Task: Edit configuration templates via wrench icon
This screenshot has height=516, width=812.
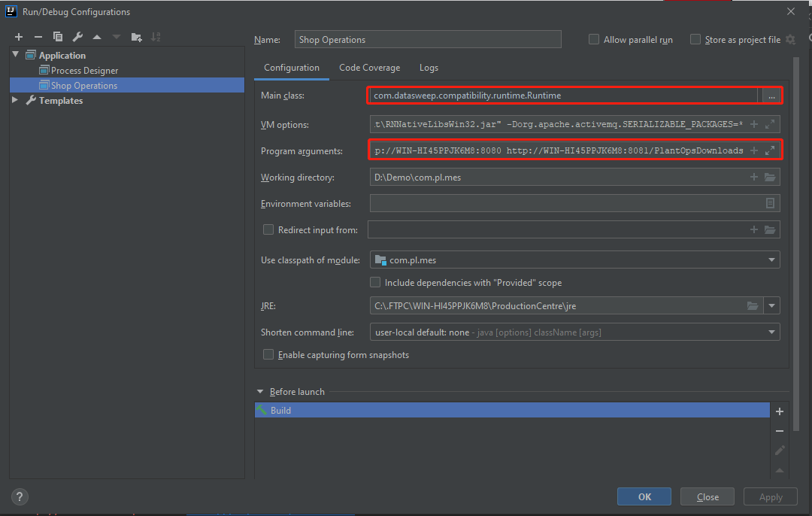Action: click(x=77, y=36)
